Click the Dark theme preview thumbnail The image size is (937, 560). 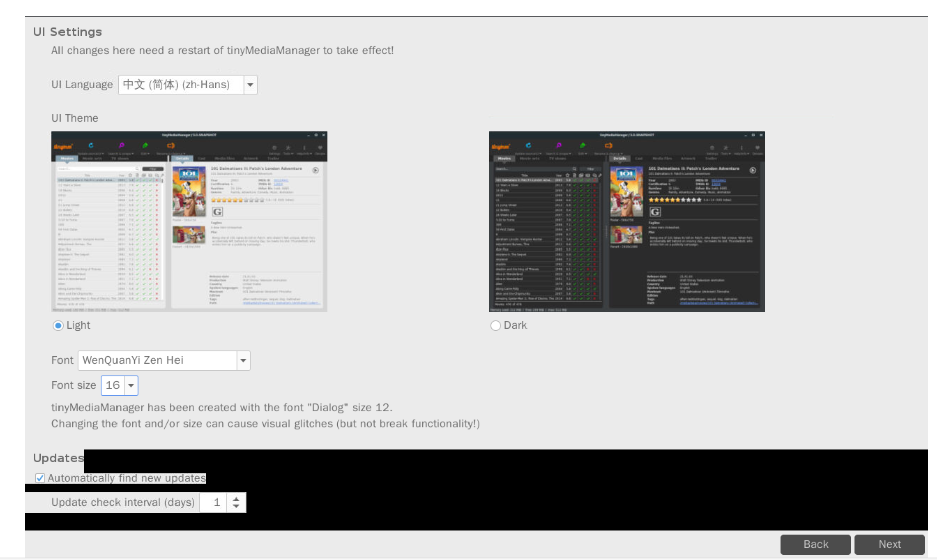626,221
